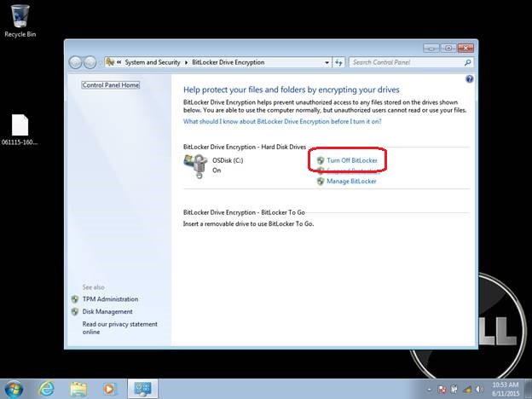Open Control Panel Home link
Image resolution: width=532 pixels, height=399 pixels.
(111, 85)
